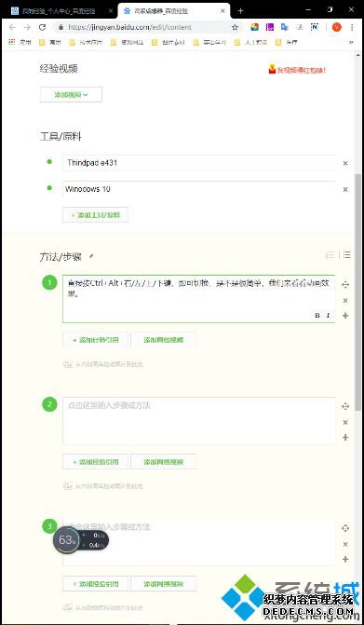The image size is (364, 625).
Task: Click the image drop area under step 1
Action: [103, 364]
